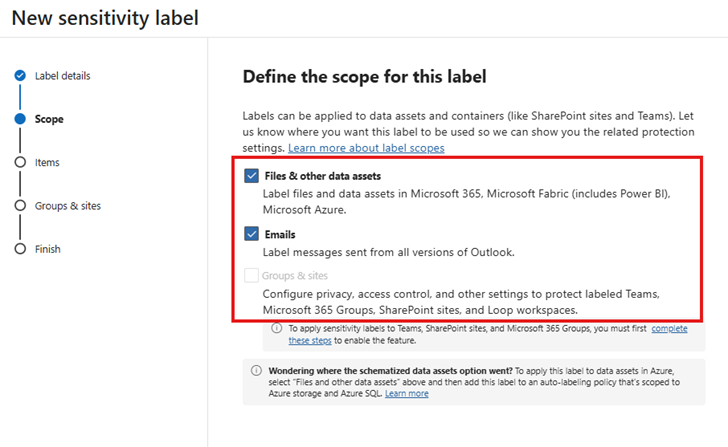Viewport: 728px width, 447px height.
Task: Select the Scope step label in wizard
Action: coord(49,119)
